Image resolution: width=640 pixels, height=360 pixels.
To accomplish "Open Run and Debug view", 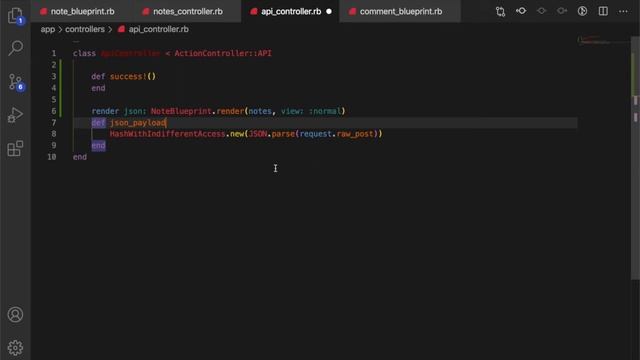I will tap(15, 115).
